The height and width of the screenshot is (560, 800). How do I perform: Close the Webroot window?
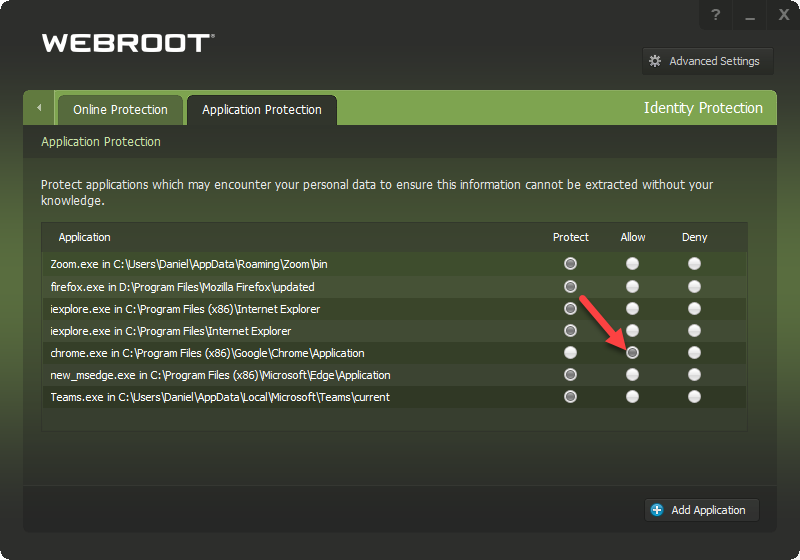pyautogui.click(x=783, y=15)
